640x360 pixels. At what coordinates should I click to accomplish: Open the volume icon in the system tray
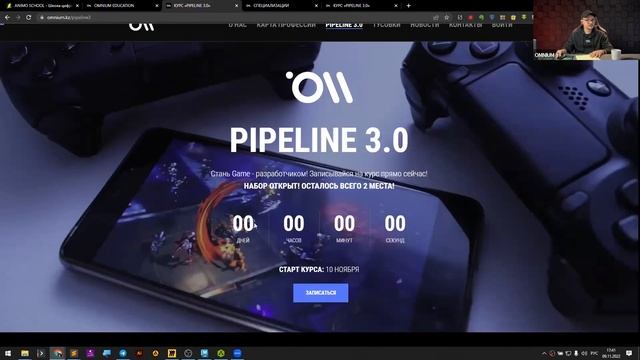coord(584,353)
